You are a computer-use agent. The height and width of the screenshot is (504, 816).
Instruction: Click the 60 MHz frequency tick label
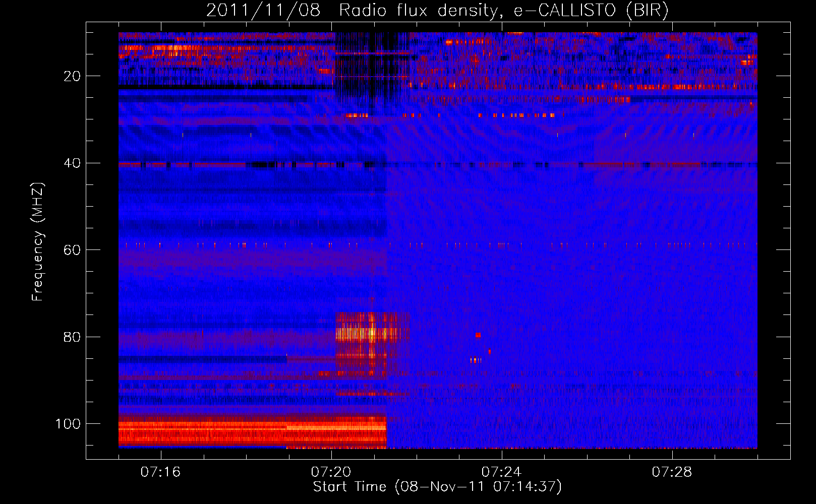click(x=73, y=250)
